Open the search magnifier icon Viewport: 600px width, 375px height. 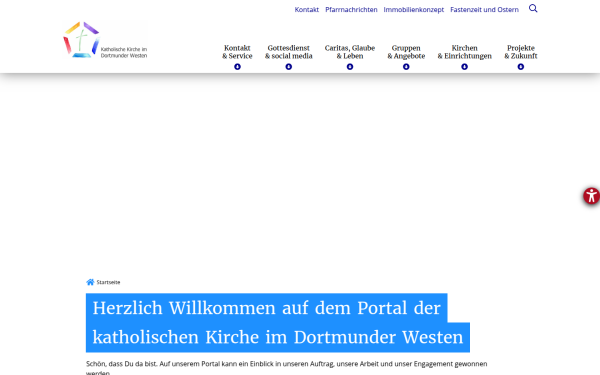pos(533,8)
